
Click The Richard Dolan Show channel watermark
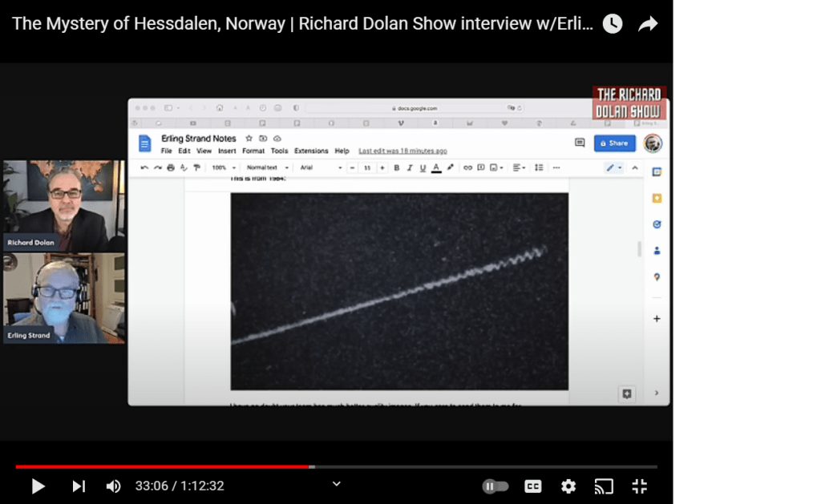point(629,103)
